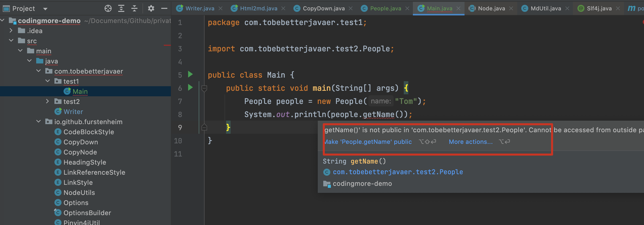
Task: Run main method using line 6 gutter arrow
Action: (190, 87)
